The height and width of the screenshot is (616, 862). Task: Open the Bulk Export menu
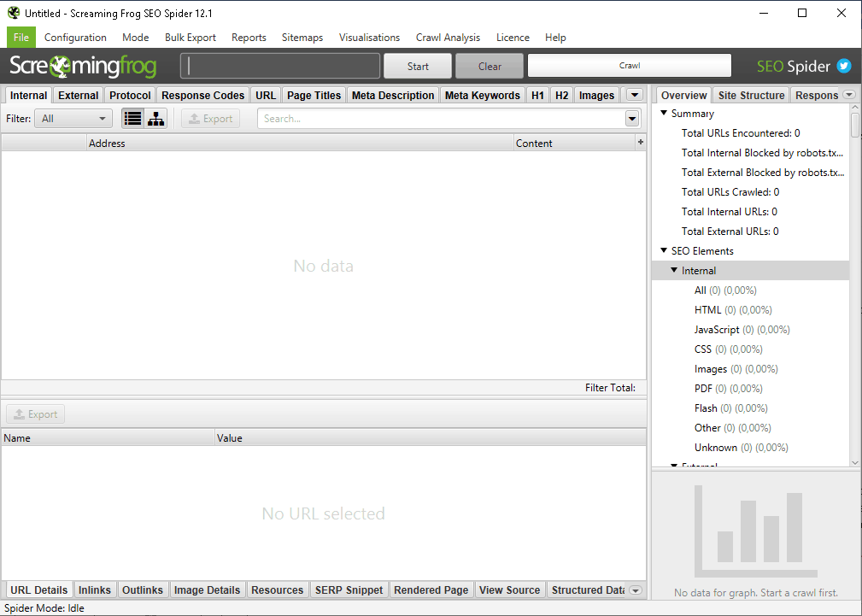coord(191,38)
